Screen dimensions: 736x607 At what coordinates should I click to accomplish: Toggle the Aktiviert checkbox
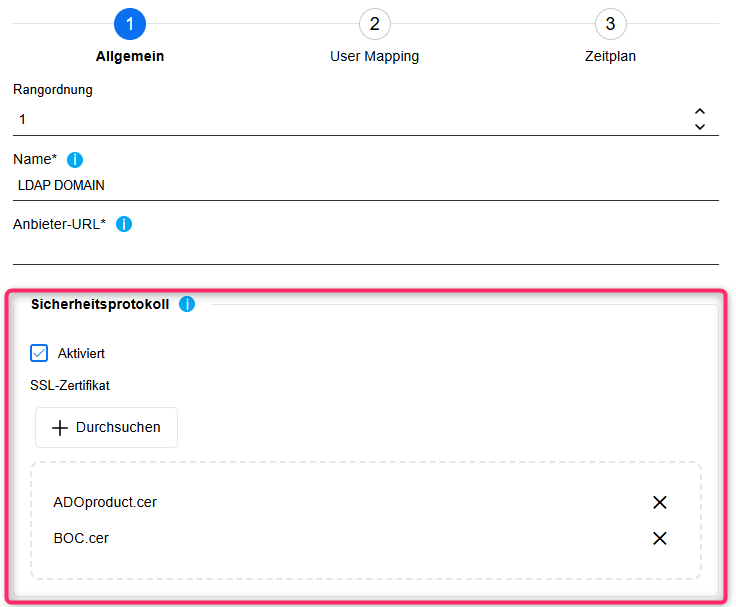coord(40,353)
